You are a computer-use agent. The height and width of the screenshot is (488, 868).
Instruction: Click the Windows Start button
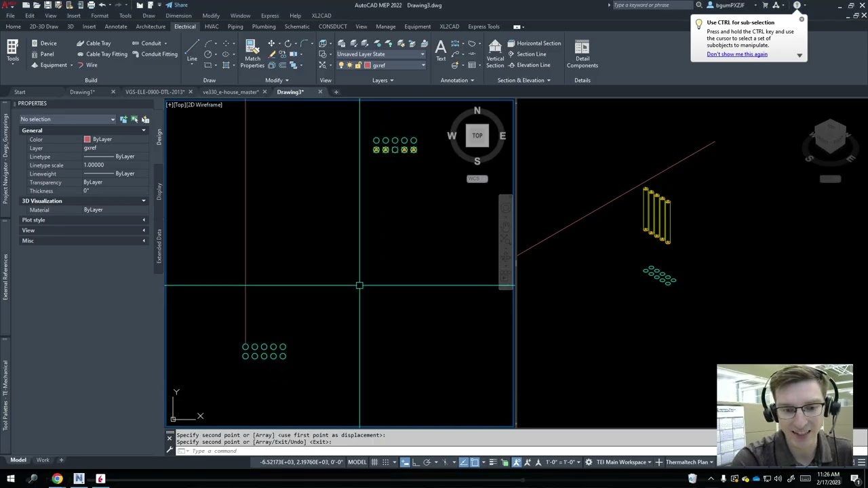pyautogui.click(x=11, y=479)
